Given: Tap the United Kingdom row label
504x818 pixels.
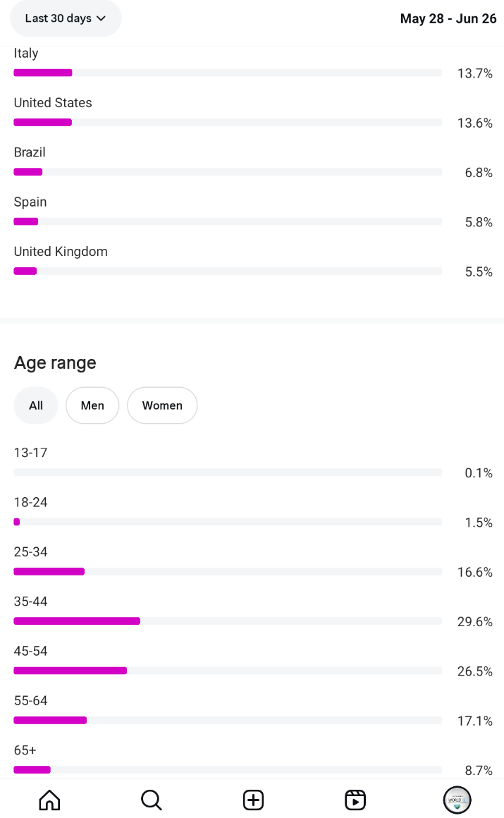Looking at the screenshot, I should point(61,252).
